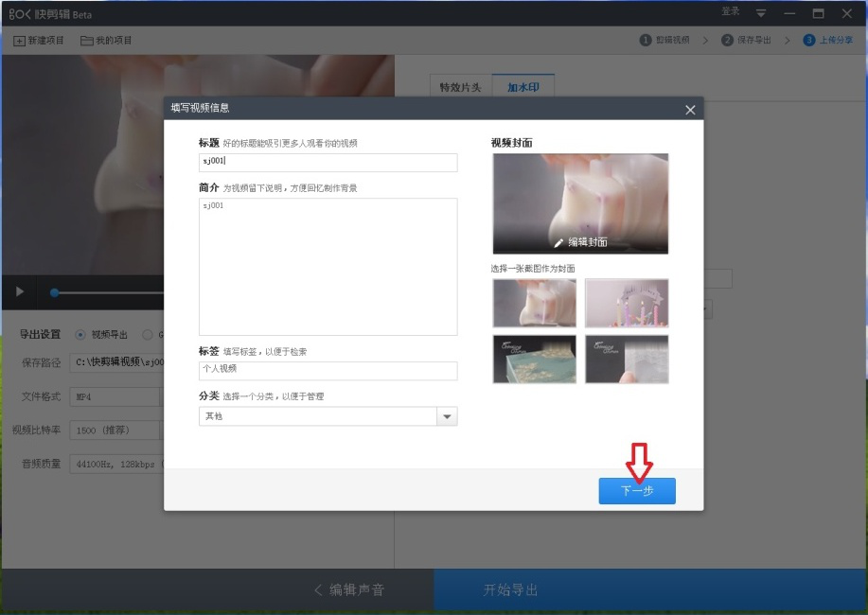The width and height of the screenshot is (868, 615).
Task: Click the 选择一张截图作为封面 text
Action: (533, 269)
